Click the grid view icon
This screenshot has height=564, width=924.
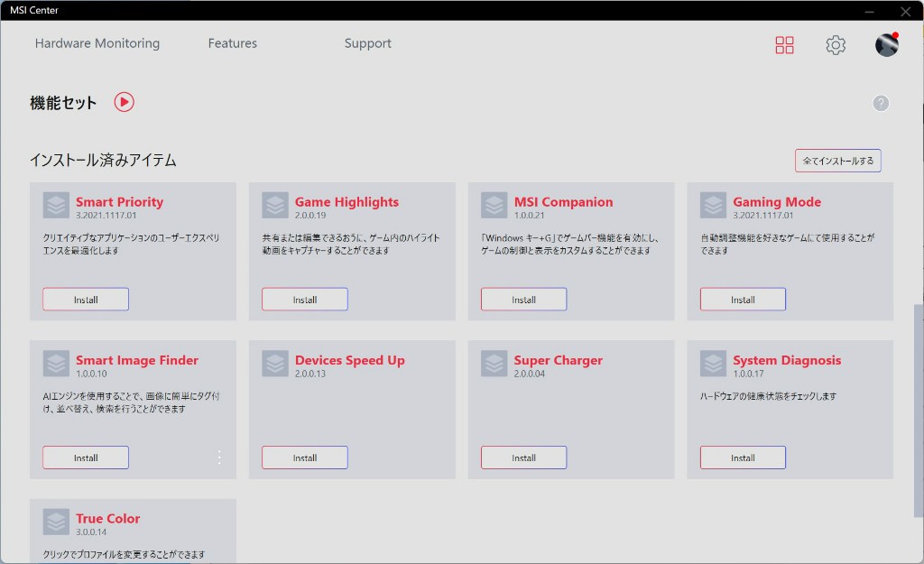(784, 45)
